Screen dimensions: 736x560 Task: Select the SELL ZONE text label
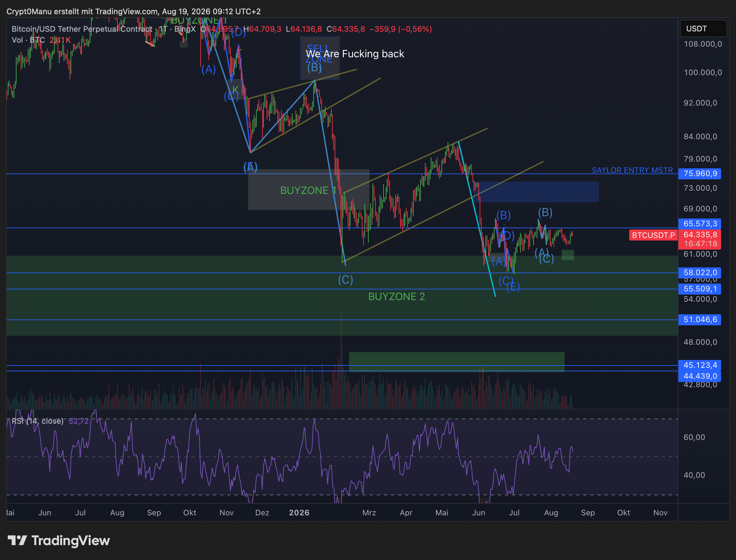(x=319, y=54)
